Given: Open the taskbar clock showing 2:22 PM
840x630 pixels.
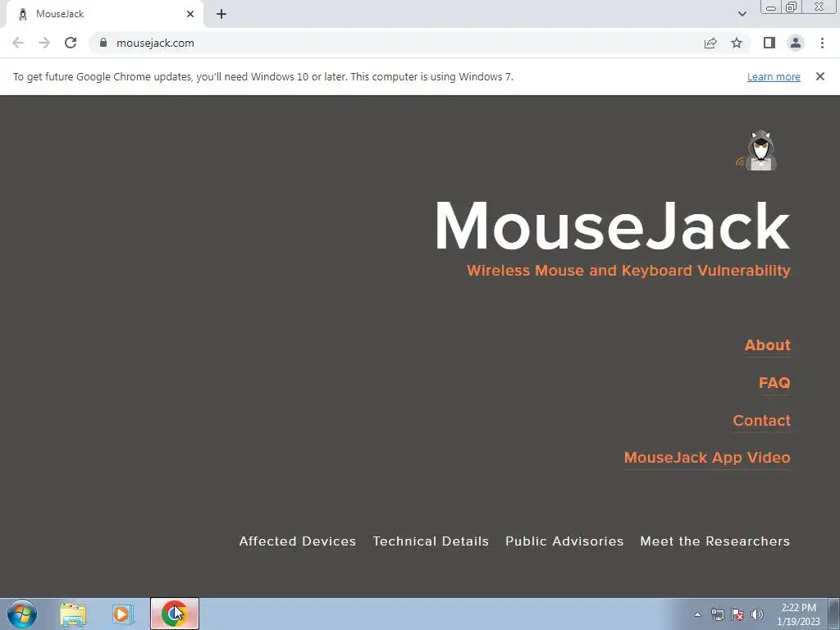Looking at the screenshot, I should pos(798,614).
